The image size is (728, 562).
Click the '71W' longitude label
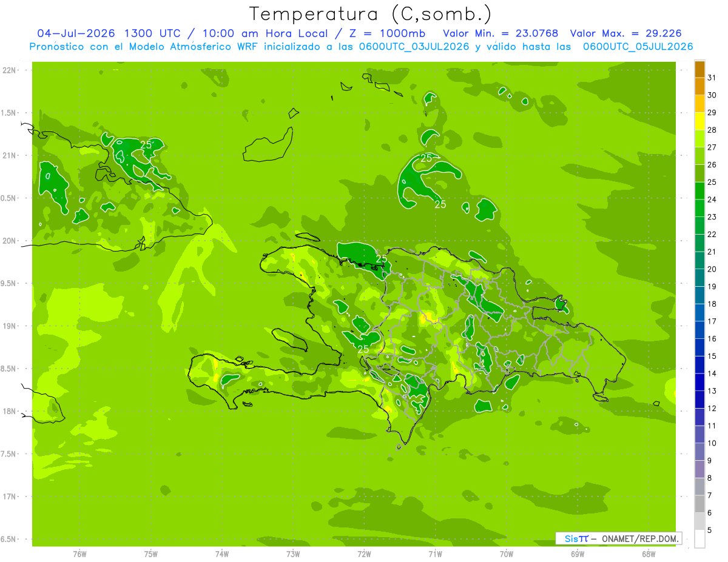435,554
